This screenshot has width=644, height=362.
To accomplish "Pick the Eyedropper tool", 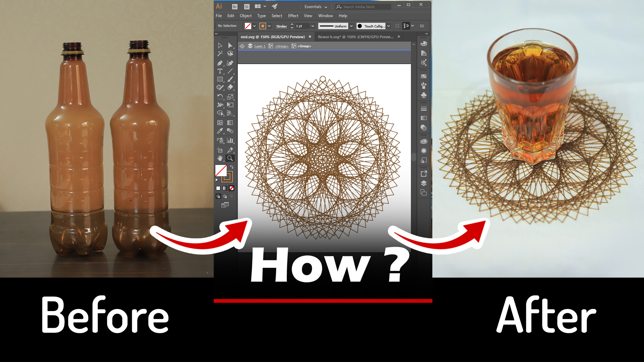I will point(220,131).
